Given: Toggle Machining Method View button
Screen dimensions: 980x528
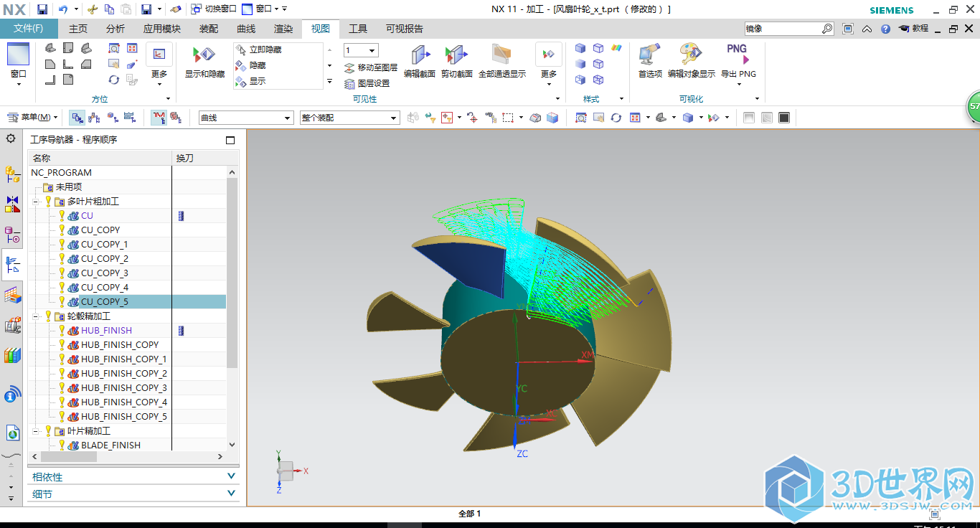Looking at the screenshot, I should (x=130, y=118).
